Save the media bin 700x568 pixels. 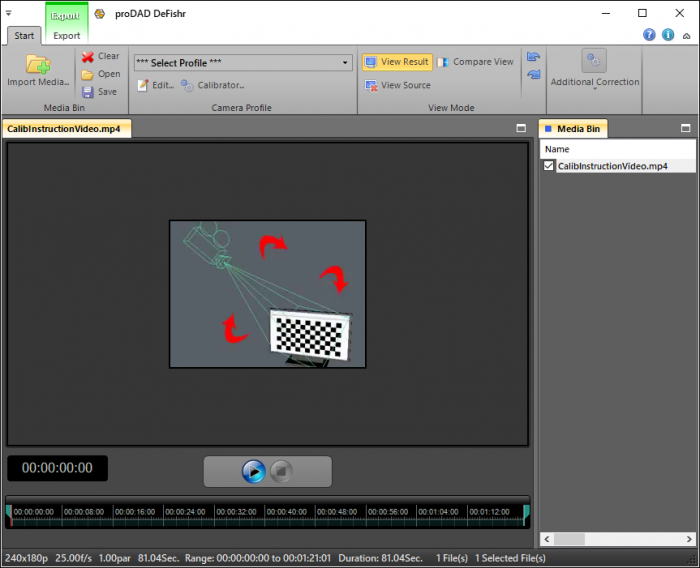[100, 92]
